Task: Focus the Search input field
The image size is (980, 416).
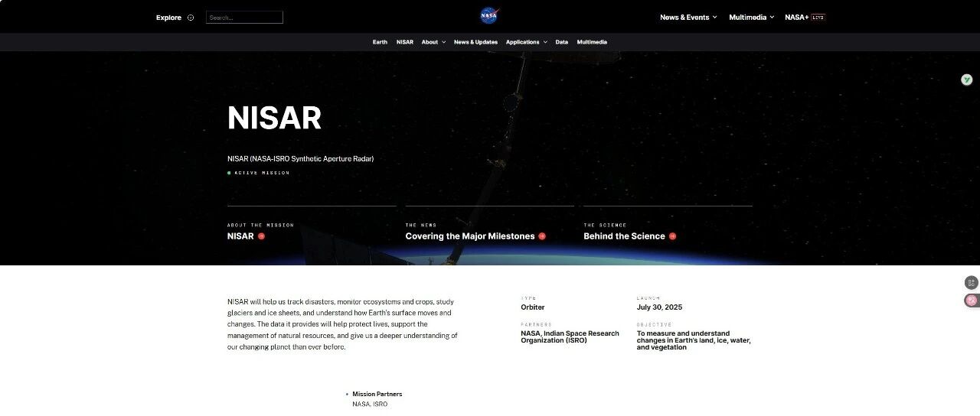Action: pos(244,17)
